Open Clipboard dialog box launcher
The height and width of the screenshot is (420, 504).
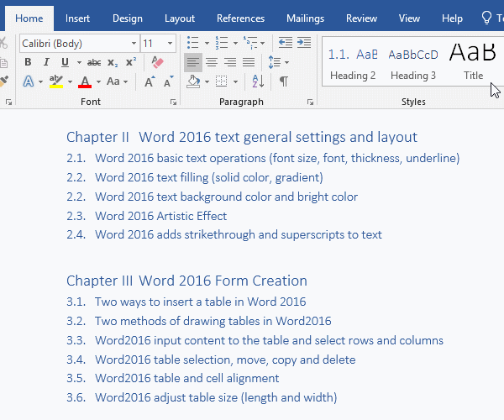pos(8,102)
